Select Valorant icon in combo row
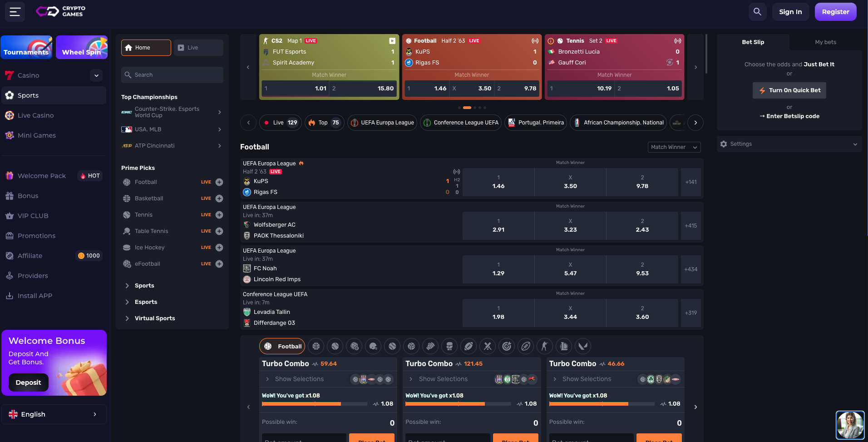The width and height of the screenshot is (868, 442). click(x=583, y=346)
